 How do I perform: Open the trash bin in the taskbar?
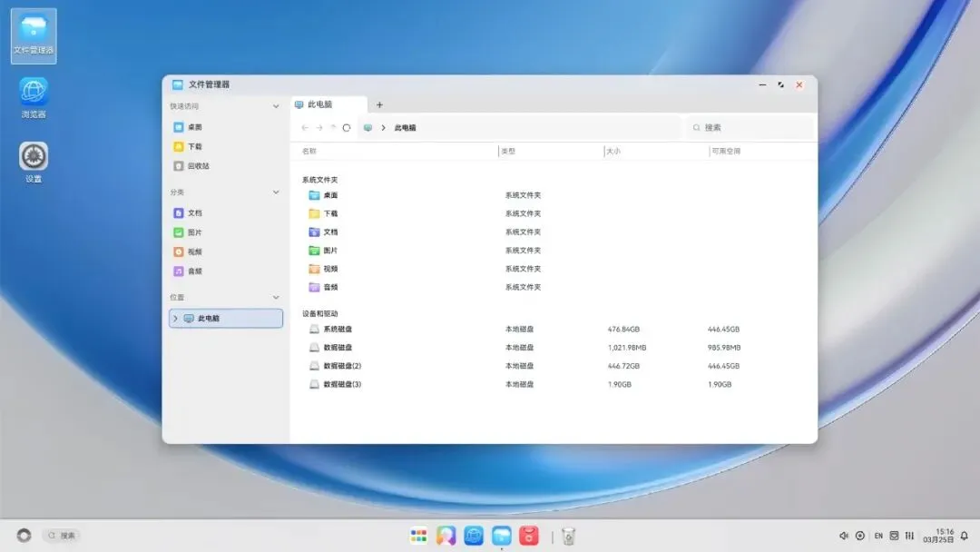click(x=568, y=536)
